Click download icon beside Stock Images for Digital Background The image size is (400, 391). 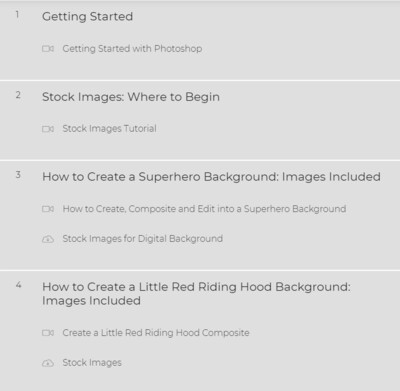[x=48, y=239]
